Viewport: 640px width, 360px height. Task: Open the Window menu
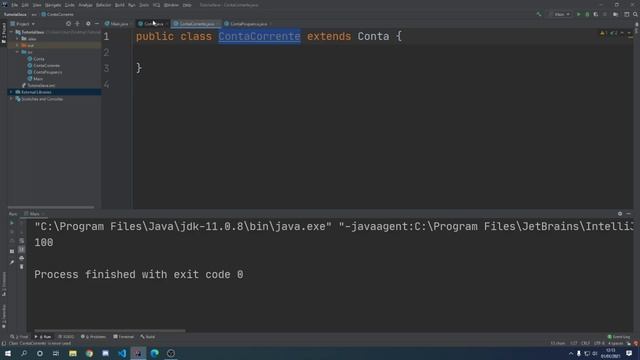tap(171, 5)
